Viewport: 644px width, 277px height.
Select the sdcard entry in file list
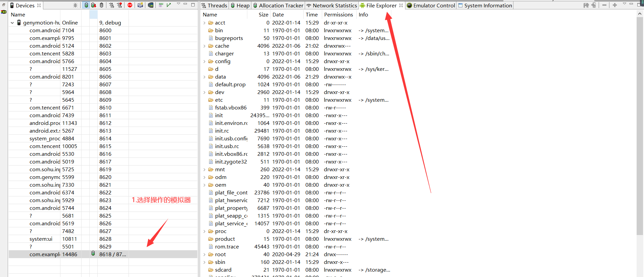(223, 270)
